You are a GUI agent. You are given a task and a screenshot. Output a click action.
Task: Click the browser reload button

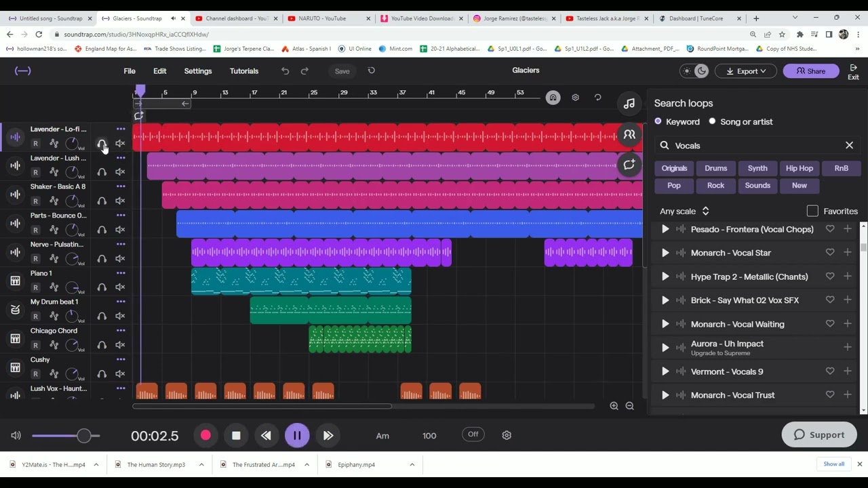pos(39,34)
